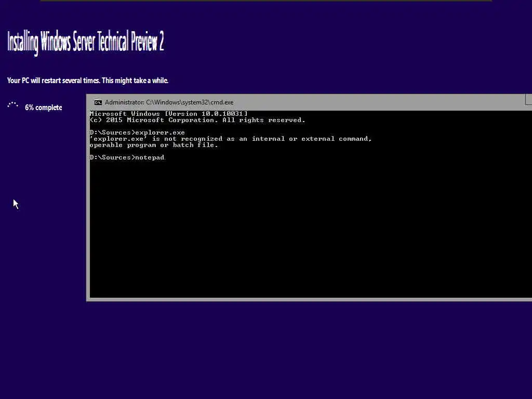Click the Administrator cmd.exe window title text
Screen dimensions: 532x399
pyautogui.click(x=169, y=102)
